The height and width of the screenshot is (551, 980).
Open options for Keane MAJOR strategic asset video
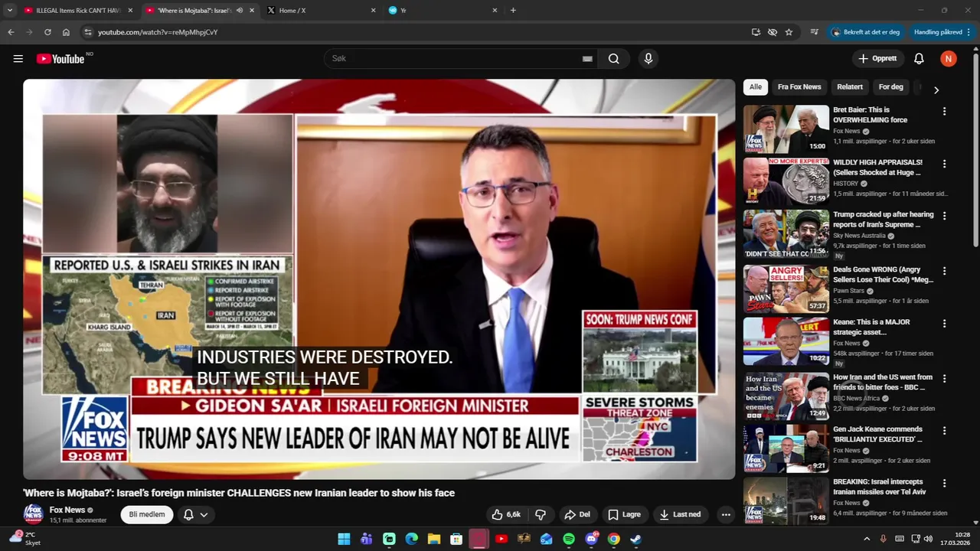[944, 324]
